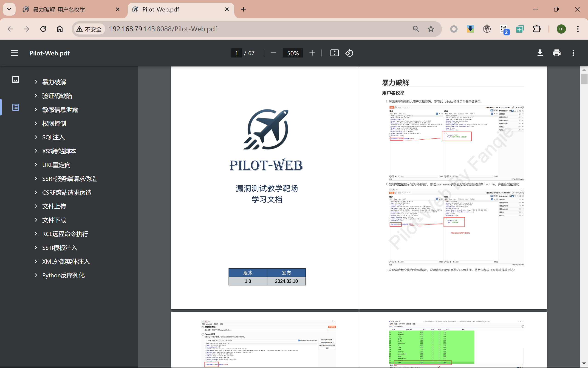Go forward in browser history

point(26,29)
